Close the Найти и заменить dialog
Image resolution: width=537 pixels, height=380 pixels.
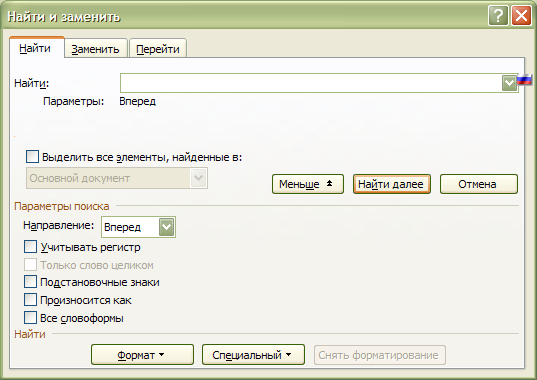[x=521, y=16]
